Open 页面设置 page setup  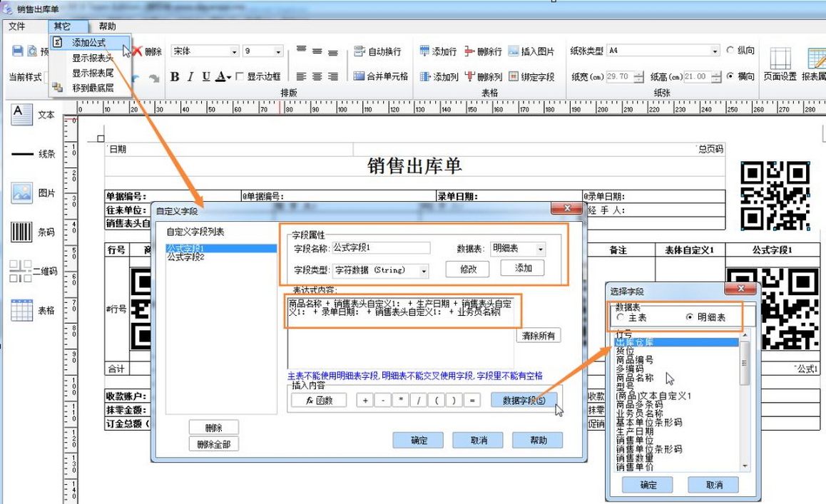pos(780,64)
